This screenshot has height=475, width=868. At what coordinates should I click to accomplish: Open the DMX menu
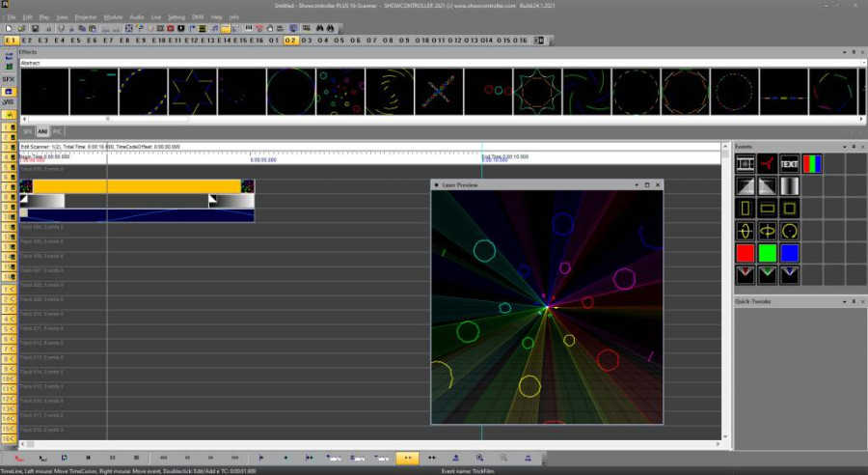198,17
